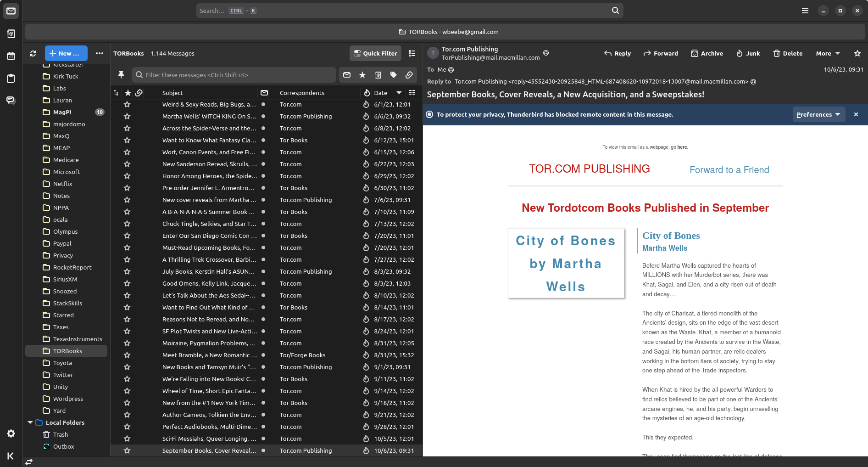The image size is (868, 467).
Task: Sort by attachment column header
Action: (x=139, y=93)
